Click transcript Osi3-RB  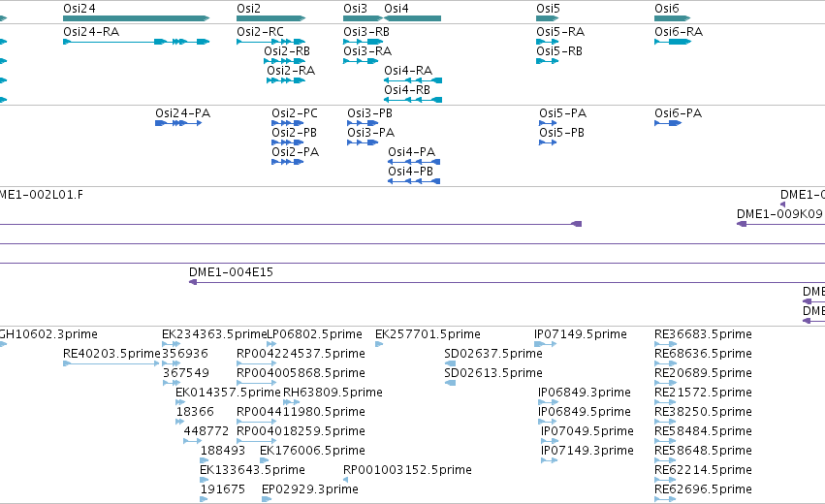366,32
